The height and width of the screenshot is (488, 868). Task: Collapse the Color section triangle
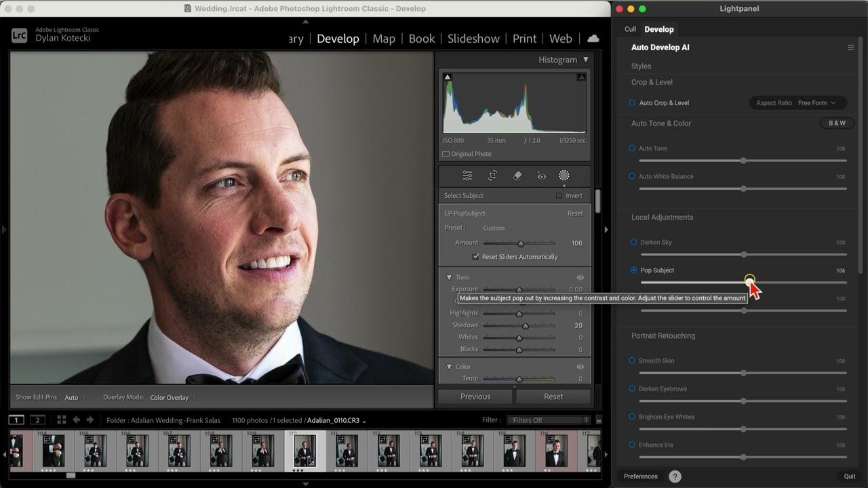449,367
